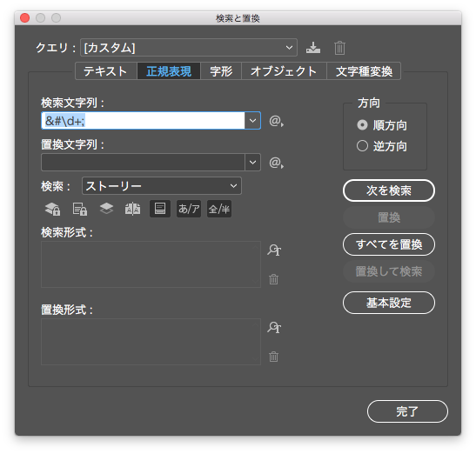Click the 次を検索 button
The image size is (476, 454).
click(389, 190)
